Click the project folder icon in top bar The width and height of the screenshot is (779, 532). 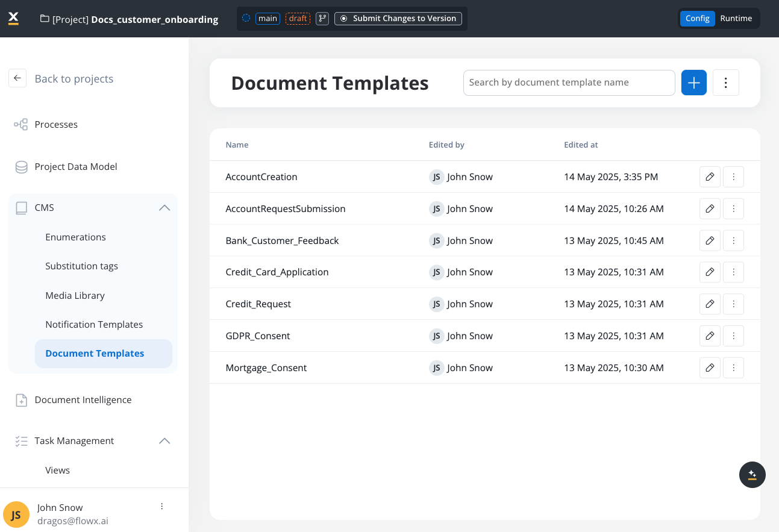45,19
